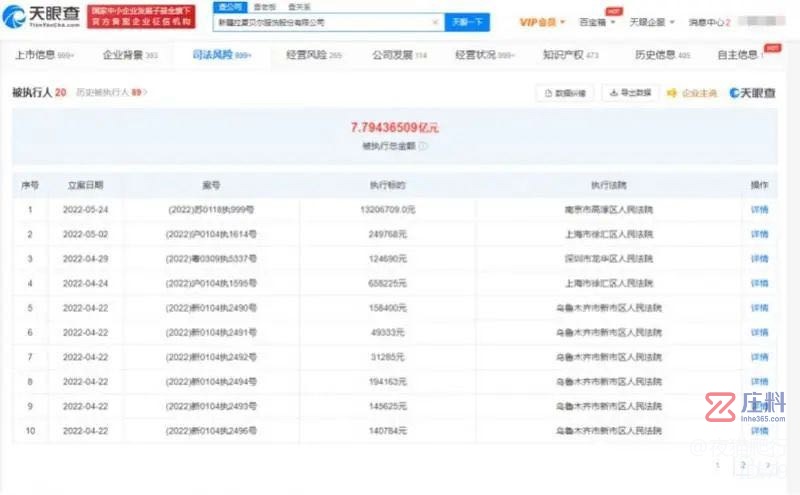Expand the VIP会员 dropdown
Image resolution: width=800 pixels, height=495 pixels.
542,22
